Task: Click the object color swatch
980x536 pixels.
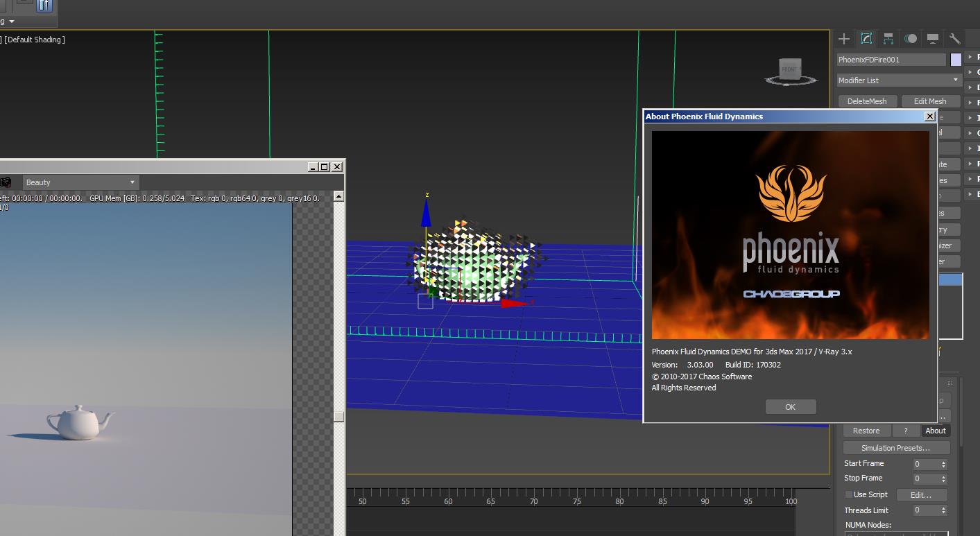Action: click(956, 60)
